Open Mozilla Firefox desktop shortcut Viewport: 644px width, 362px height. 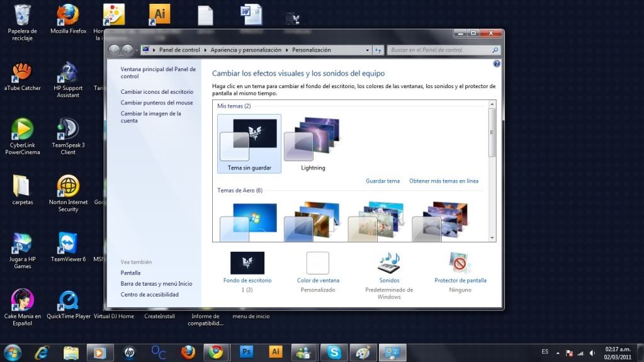tap(68, 20)
